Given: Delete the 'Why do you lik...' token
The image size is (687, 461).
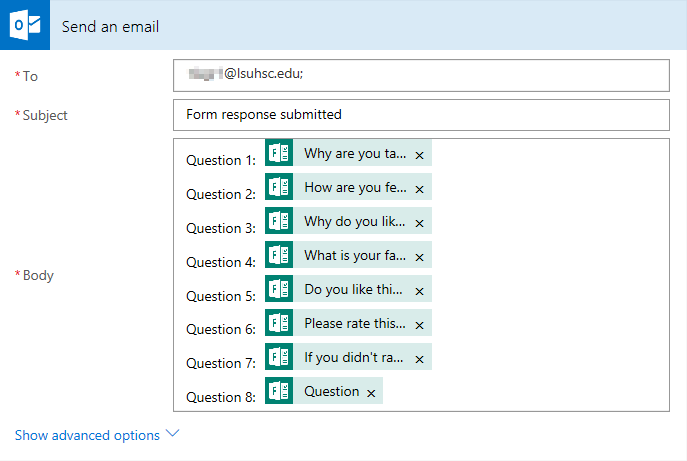Looking at the screenshot, I should click(x=420, y=223).
